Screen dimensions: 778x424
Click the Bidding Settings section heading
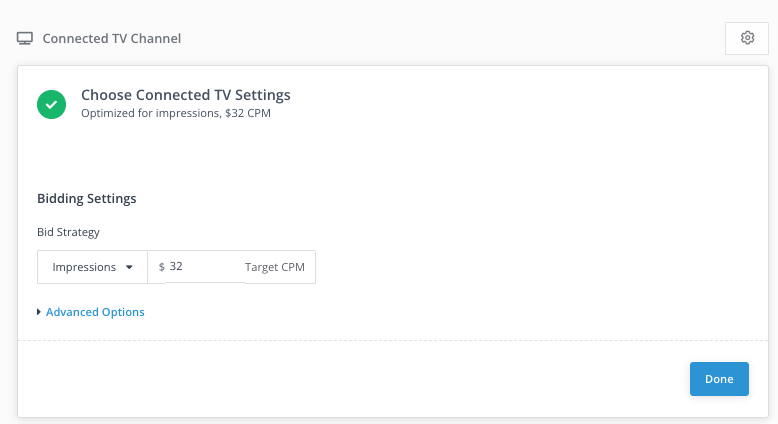(x=86, y=198)
